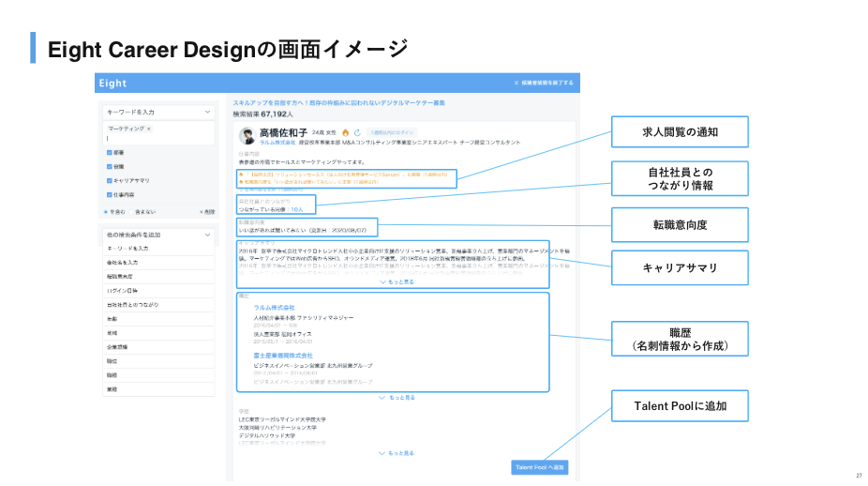Open ラルム株式会社 in work history
The image size is (868, 486).
[x=274, y=308]
